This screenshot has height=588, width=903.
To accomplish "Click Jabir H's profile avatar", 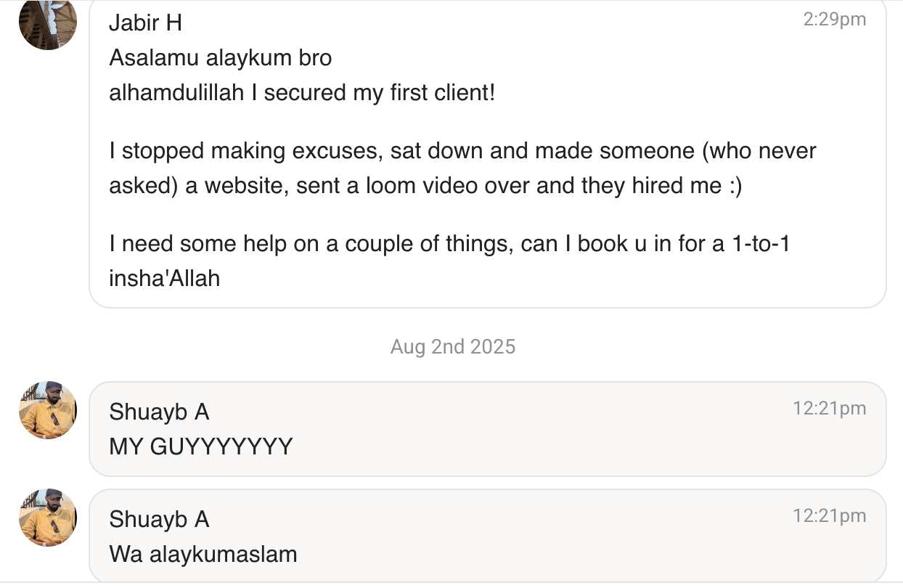I will (x=48, y=23).
